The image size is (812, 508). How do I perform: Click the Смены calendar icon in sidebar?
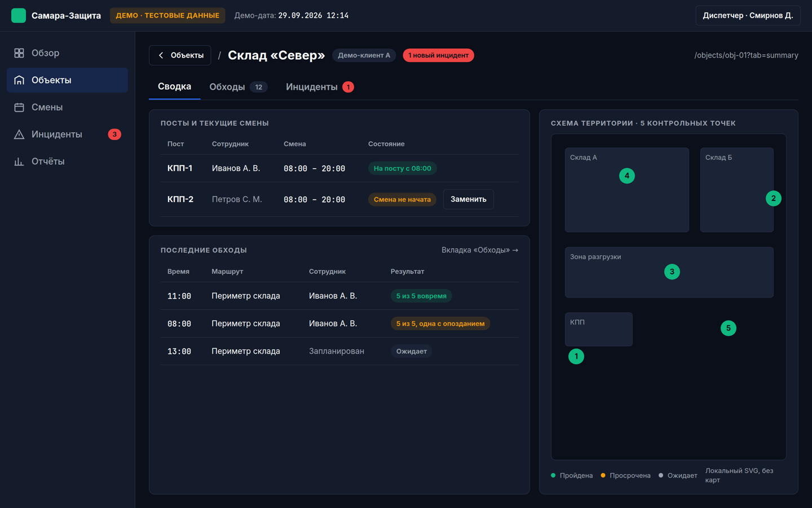pos(19,107)
